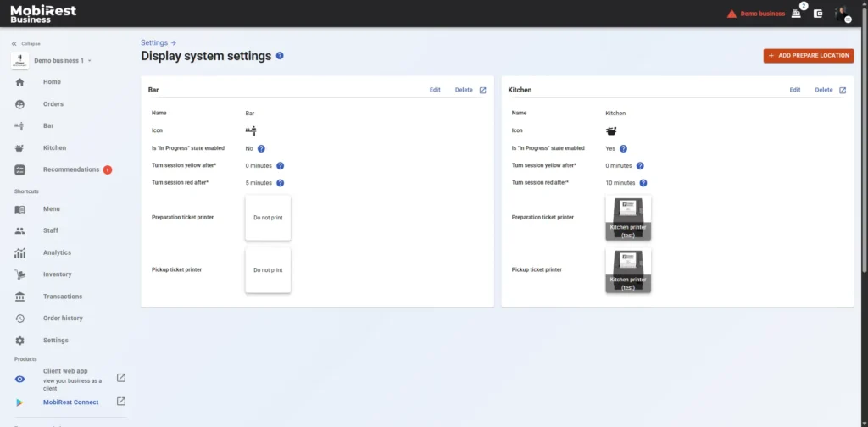Show help for Kitchen In Progress state
This screenshot has height=427, width=868.
click(x=623, y=148)
